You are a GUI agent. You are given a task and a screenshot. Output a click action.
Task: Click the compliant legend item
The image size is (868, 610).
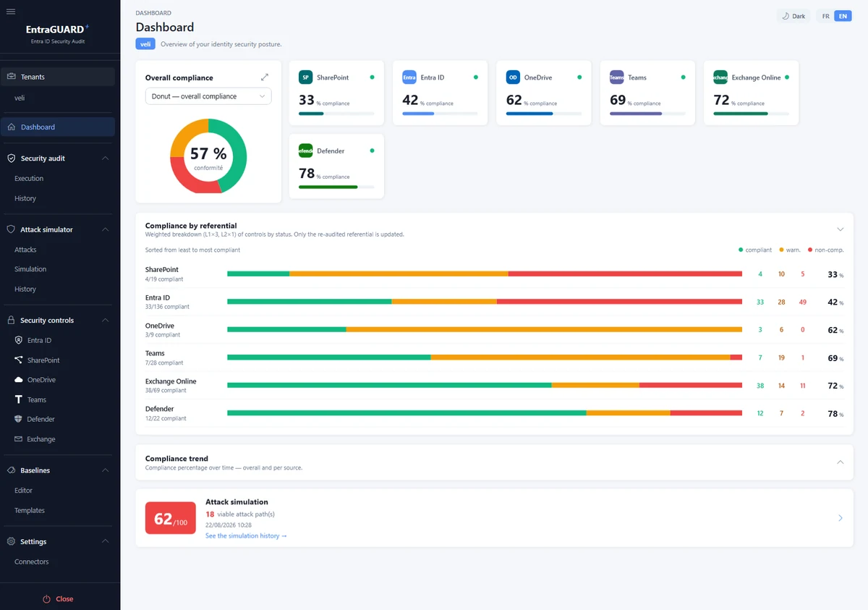click(755, 250)
